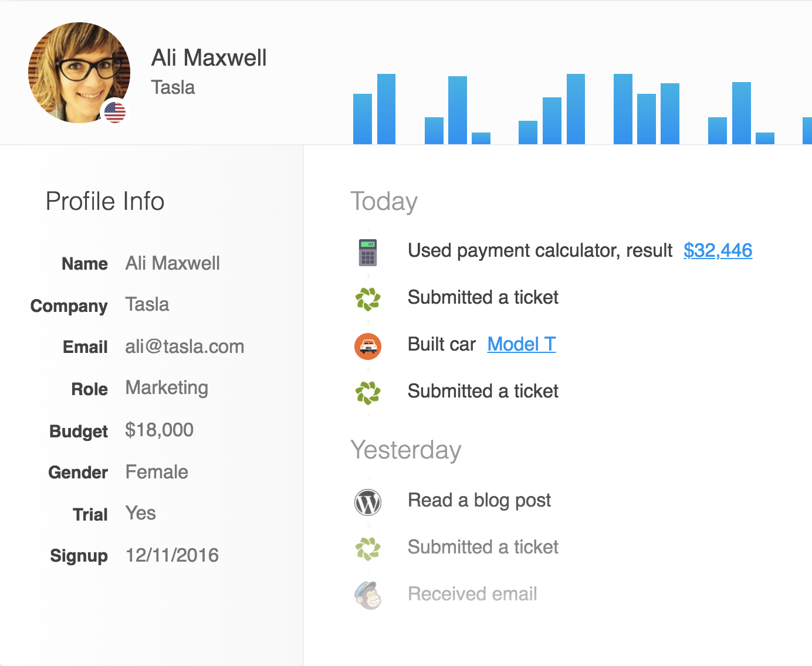Select Ali Maxwell's profile photo
Image resolution: width=812 pixels, height=666 pixels.
79,73
